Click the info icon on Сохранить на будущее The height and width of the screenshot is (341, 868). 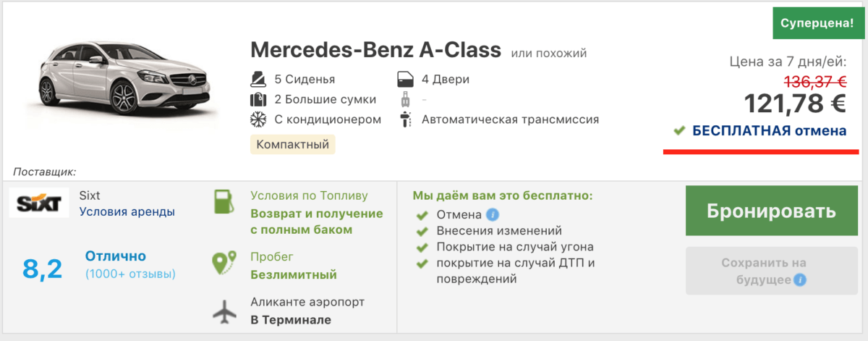pos(799,280)
